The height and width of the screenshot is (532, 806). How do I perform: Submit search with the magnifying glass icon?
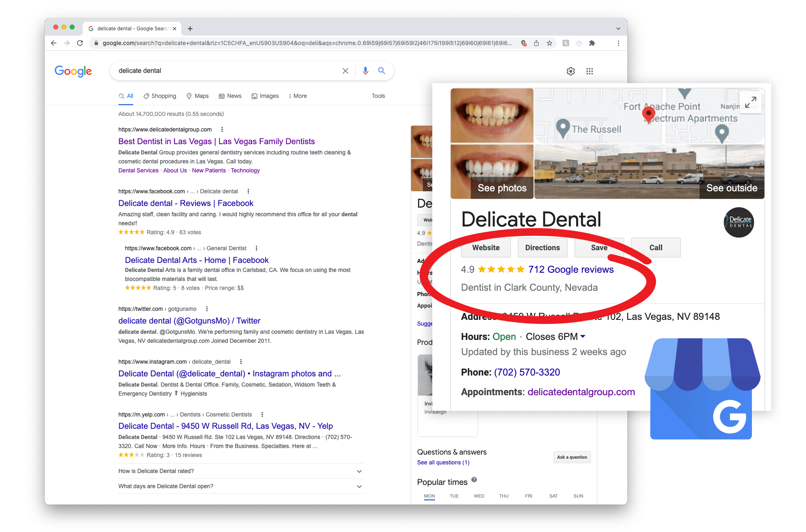pyautogui.click(x=381, y=71)
